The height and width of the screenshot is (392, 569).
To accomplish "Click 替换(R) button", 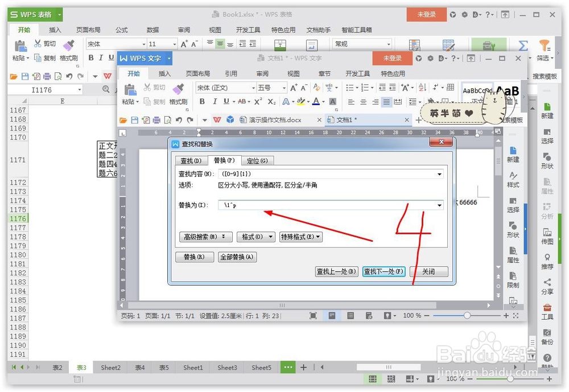I will [x=194, y=257].
